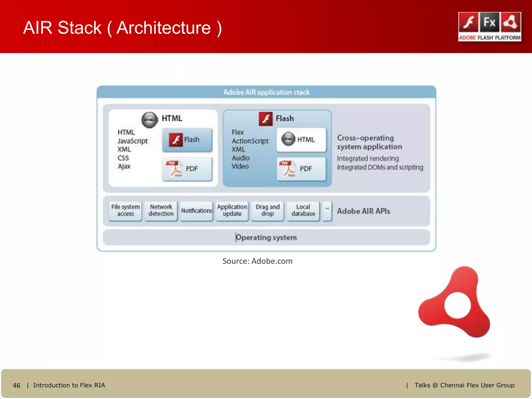
Task: Click the Operating system bar
Action: tap(266, 237)
